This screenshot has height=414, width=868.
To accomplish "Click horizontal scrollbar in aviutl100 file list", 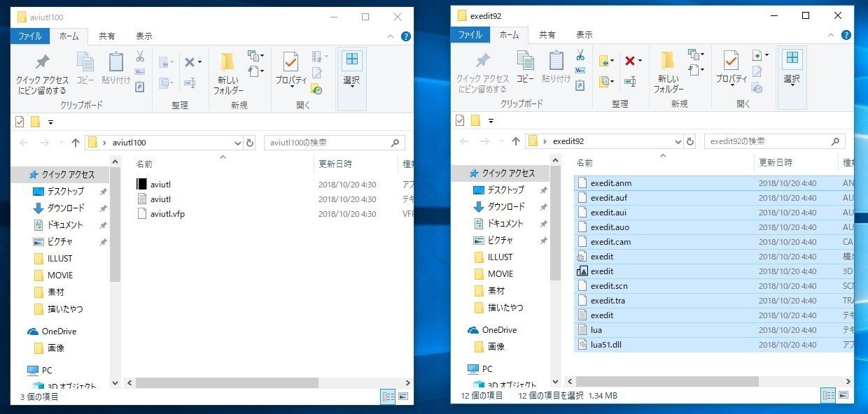I will click(x=227, y=383).
